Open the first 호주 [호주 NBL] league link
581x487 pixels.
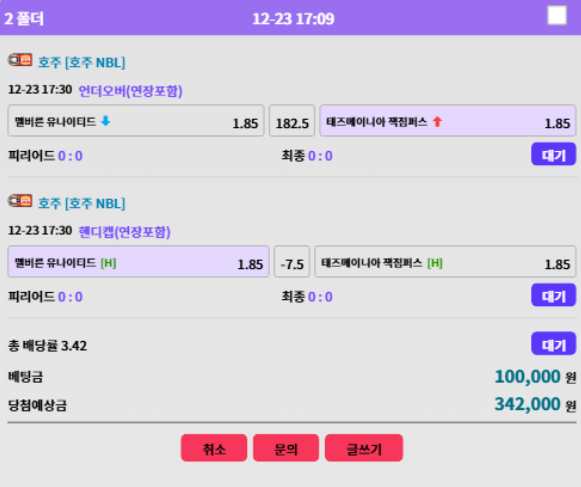[x=82, y=62]
